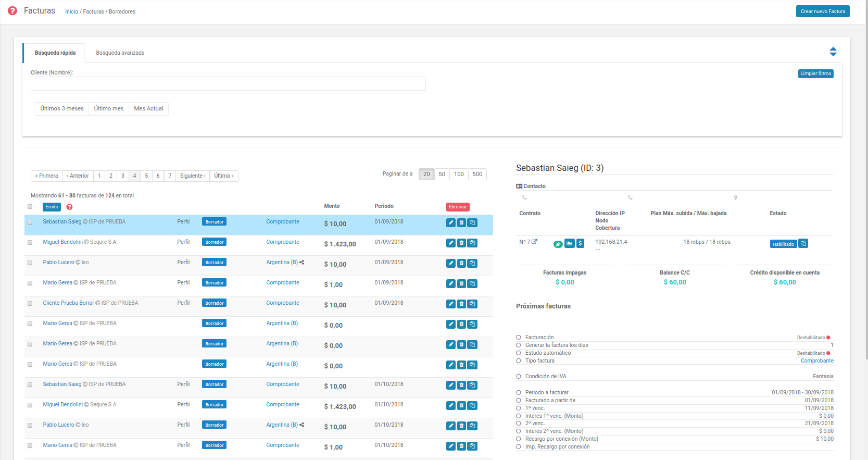
Task: Click the location pin icon under Contacto
Action: click(735, 197)
